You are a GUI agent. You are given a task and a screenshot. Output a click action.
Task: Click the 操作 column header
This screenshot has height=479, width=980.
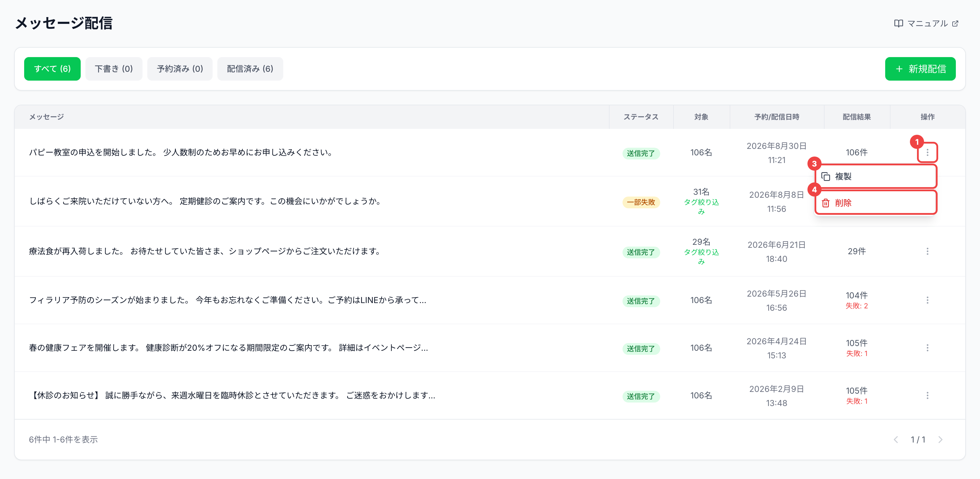[x=927, y=117]
